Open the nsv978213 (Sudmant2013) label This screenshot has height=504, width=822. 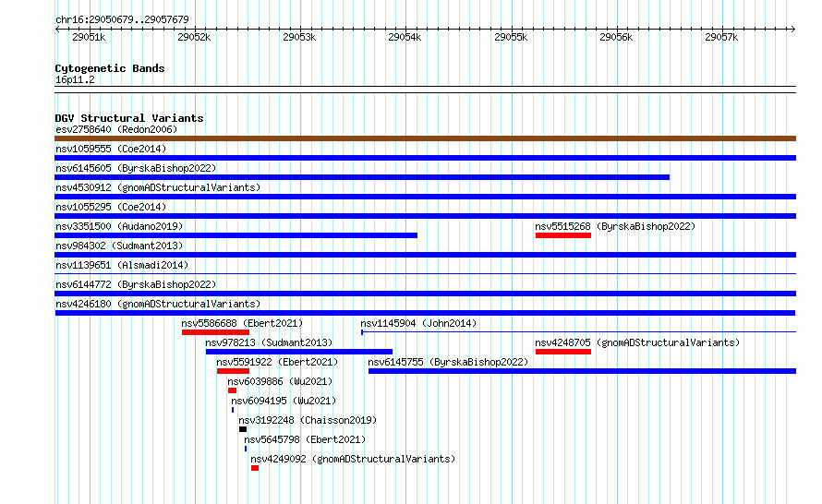(x=269, y=342)
